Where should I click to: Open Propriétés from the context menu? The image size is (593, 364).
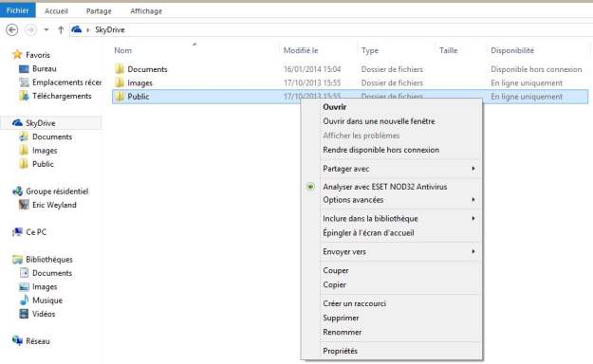tap(340, 351)
